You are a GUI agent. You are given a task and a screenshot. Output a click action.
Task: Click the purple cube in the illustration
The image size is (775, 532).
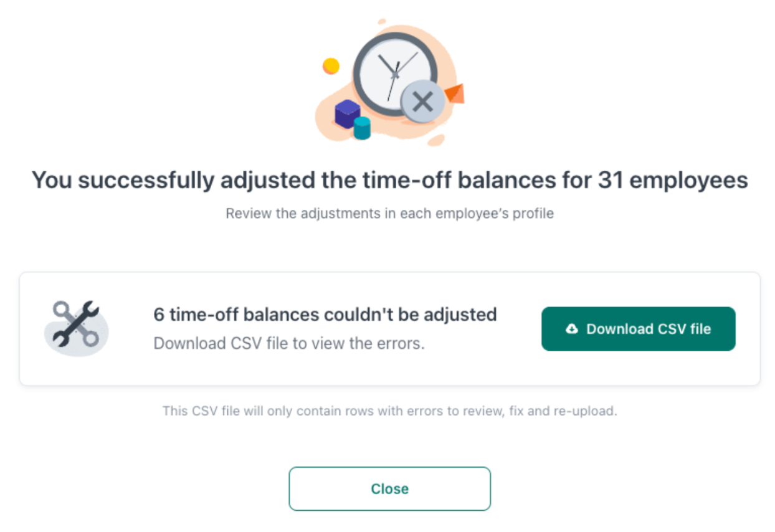click(347, 113)
